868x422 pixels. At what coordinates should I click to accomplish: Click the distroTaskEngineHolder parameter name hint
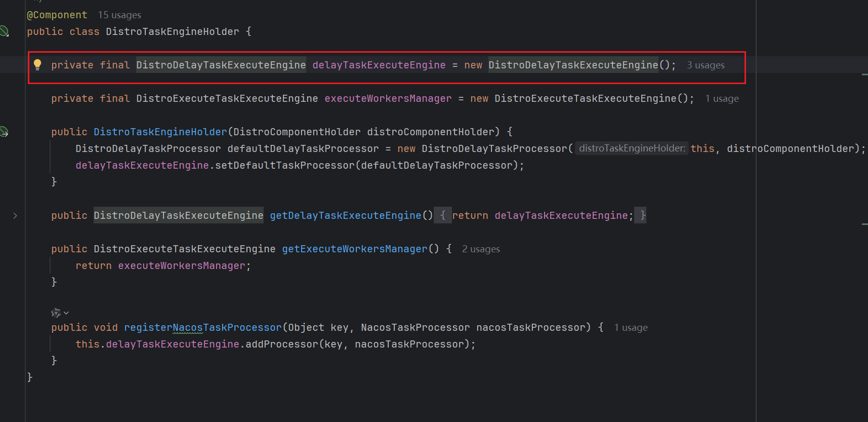632,148
